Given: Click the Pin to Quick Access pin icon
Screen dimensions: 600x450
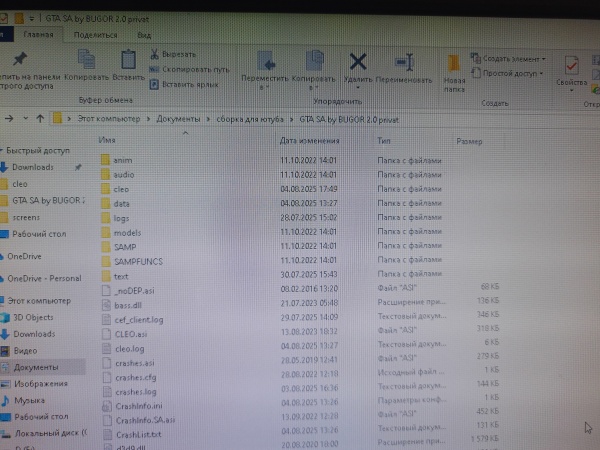Looking at the screenshot, I should click(20, 59).
